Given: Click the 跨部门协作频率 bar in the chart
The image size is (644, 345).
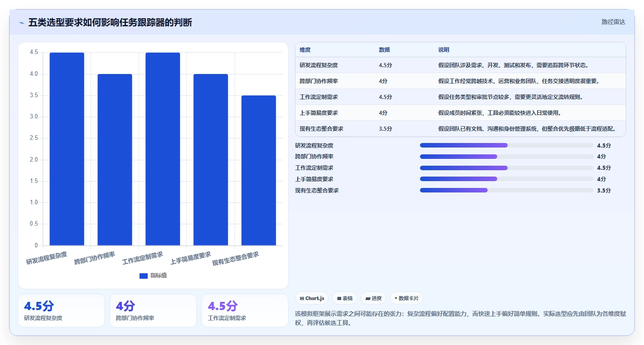Looking at the screenshot, I should click(x=115, y=160).
